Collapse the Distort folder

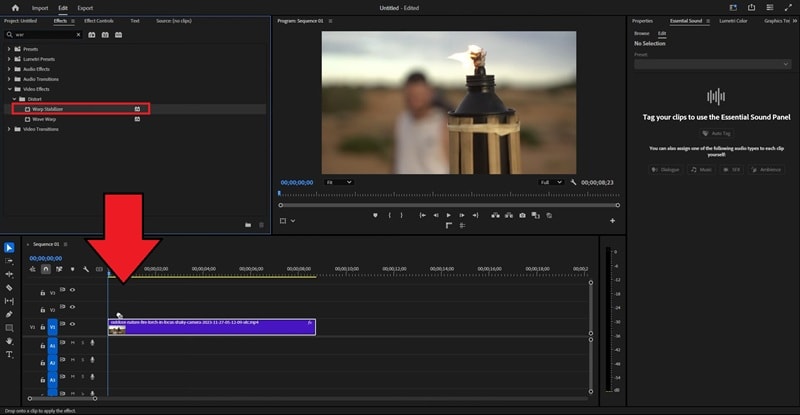click(x=14, y=99)
